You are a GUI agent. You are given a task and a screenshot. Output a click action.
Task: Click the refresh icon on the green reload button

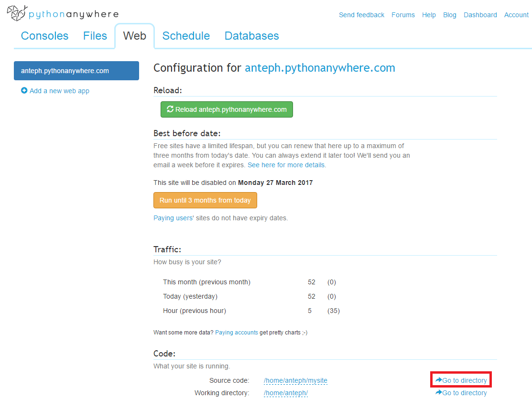(170, 109)
